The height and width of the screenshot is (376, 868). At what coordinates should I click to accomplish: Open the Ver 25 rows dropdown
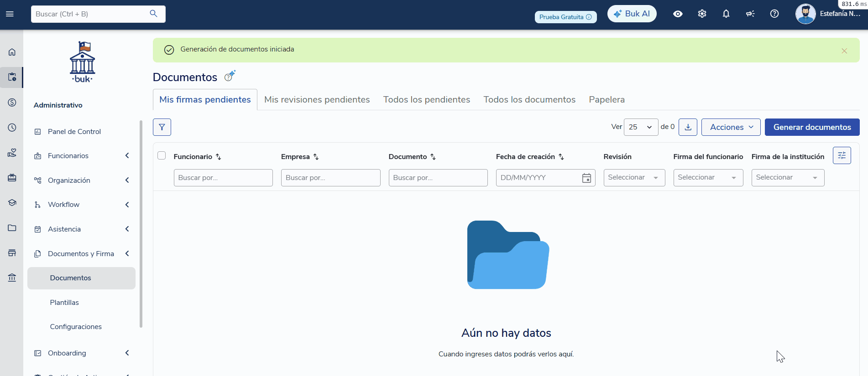641,127
